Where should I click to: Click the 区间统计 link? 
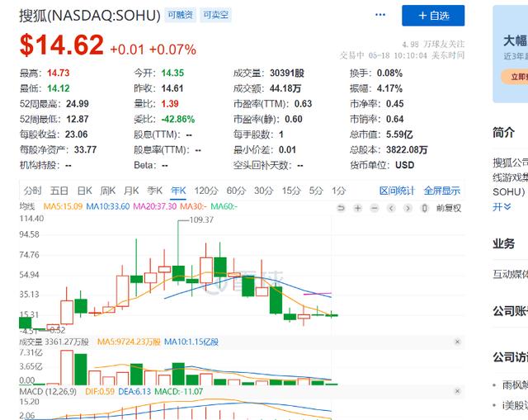pos(397,191)
